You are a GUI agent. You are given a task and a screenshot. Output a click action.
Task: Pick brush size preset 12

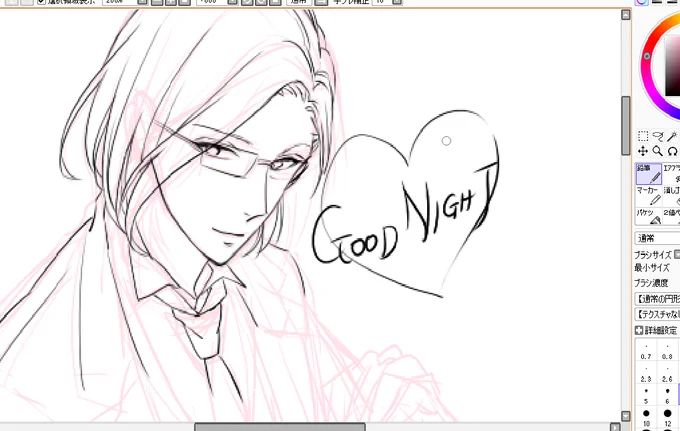click(667, 418)
